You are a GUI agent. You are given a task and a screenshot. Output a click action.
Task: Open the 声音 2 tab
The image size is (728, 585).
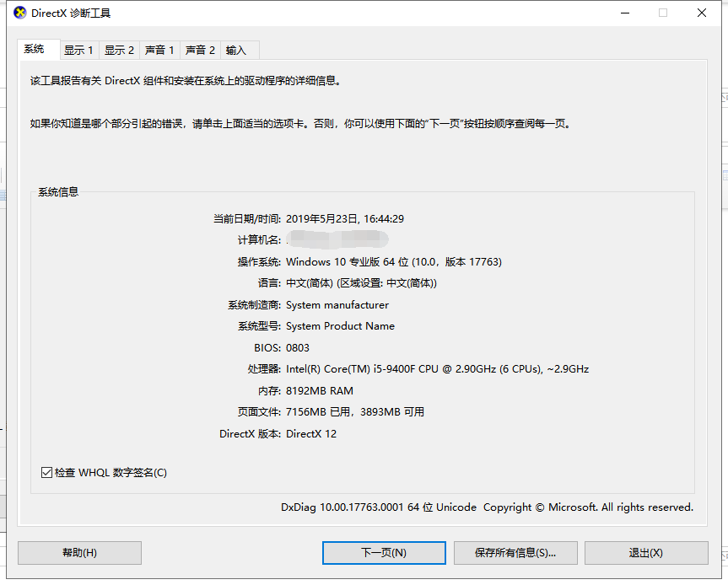click(199, 50)
